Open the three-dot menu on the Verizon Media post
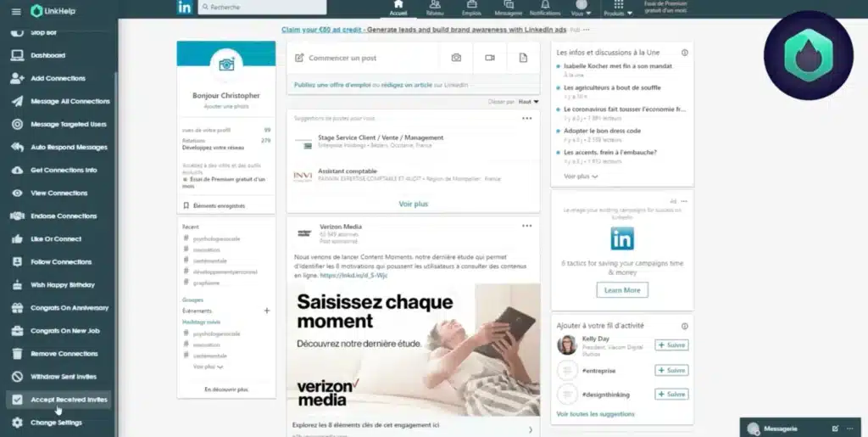Viewport: 868px width, 437px height. coord(527,226)
